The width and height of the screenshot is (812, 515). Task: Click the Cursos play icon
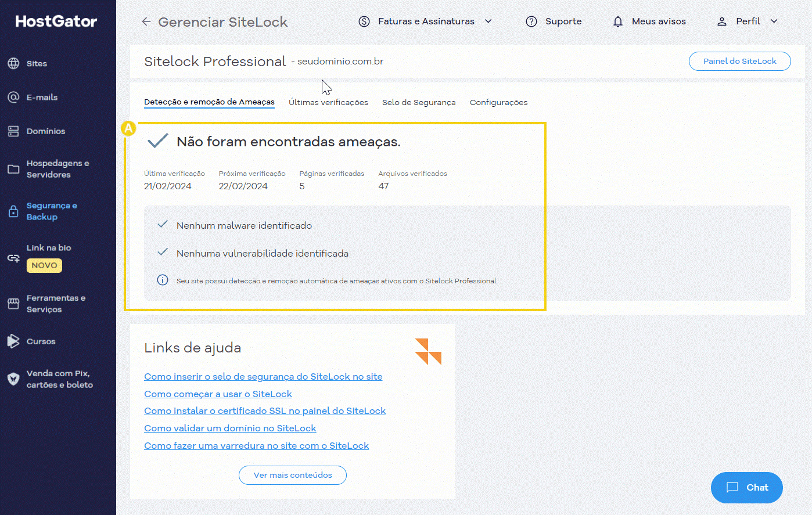tap(13, 341)
